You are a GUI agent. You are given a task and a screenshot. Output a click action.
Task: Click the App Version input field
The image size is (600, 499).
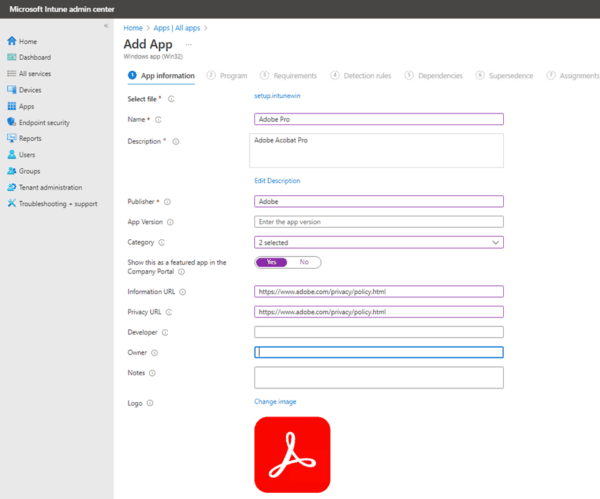[x=378, y=222]
